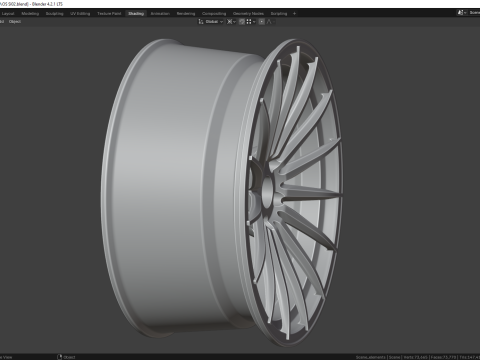
Task: Switch to the Modeling workspace tab
Action: tap(30, 14)
